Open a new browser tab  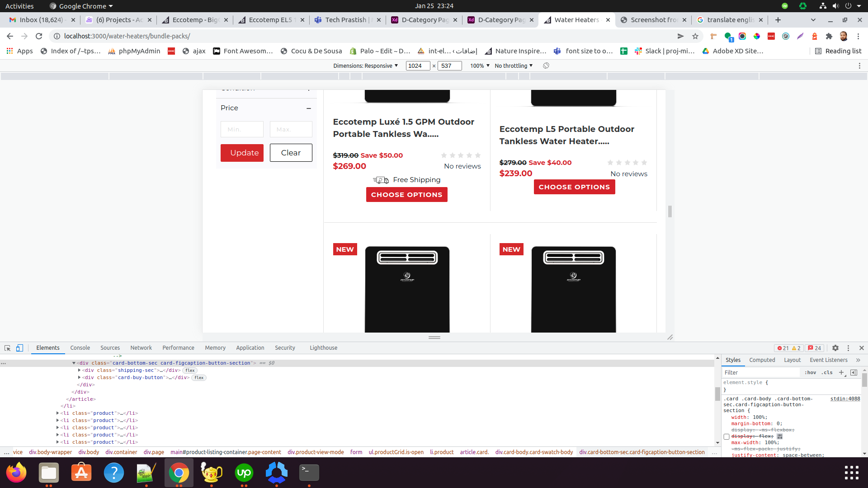(778, 20)
